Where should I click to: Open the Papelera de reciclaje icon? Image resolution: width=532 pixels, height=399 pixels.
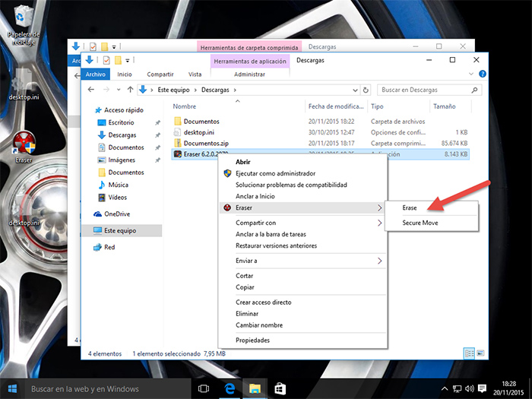pyautogui.click(x=24, y=17)
